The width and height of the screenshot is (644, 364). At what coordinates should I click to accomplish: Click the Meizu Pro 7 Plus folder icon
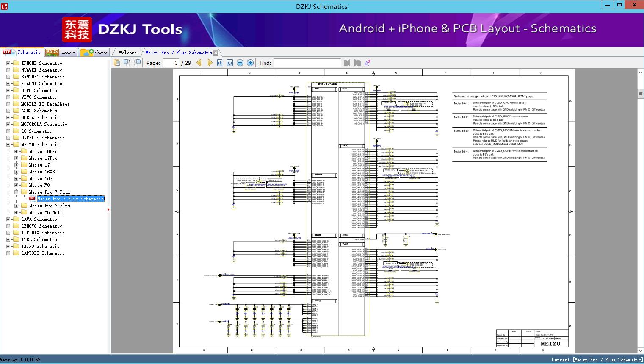tap(24, 192)
